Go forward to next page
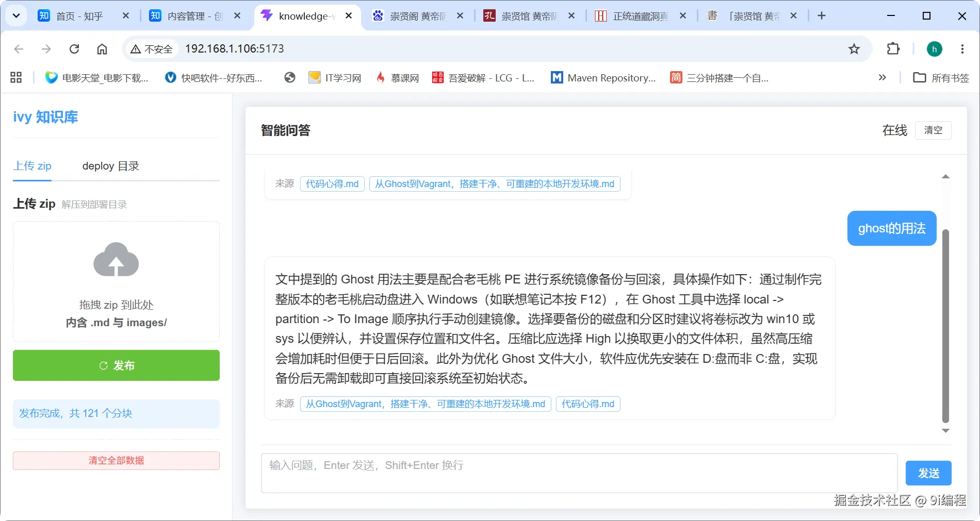The height and width of the screenshot is (521, 980). pos(46,49)
